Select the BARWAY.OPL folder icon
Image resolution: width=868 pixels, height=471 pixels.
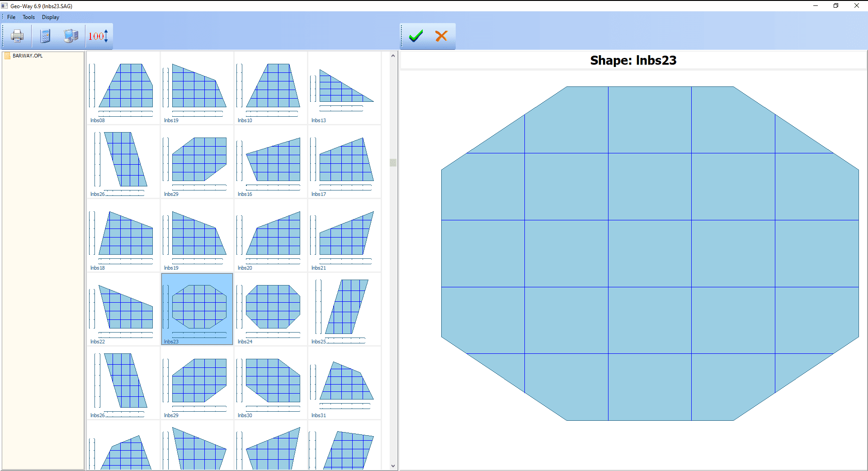(7, 56)
